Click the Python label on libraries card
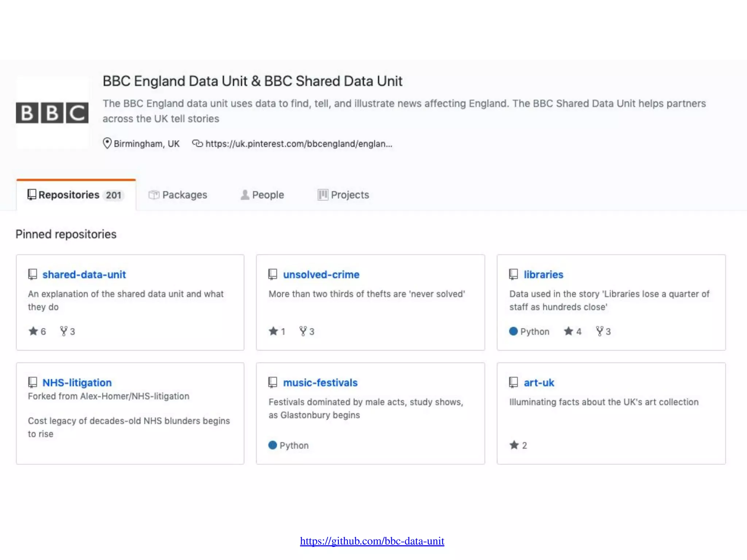 pos(535,331)
